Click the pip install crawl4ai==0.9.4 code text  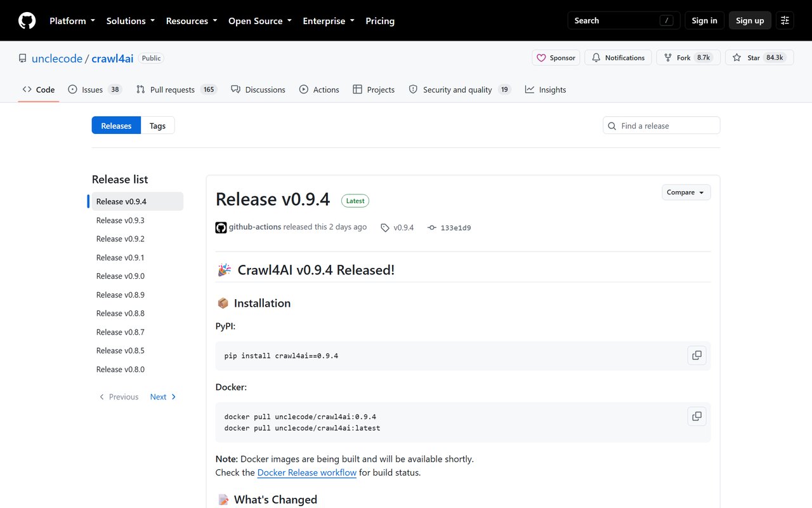coord(281,356)
